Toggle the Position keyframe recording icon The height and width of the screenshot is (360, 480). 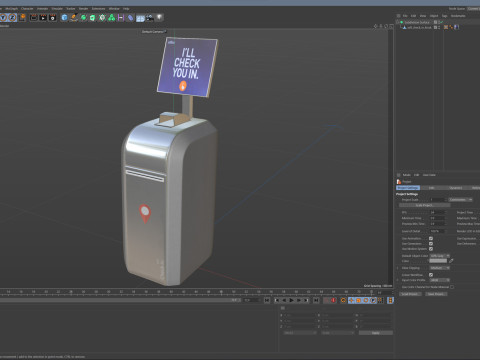[351, 300]
